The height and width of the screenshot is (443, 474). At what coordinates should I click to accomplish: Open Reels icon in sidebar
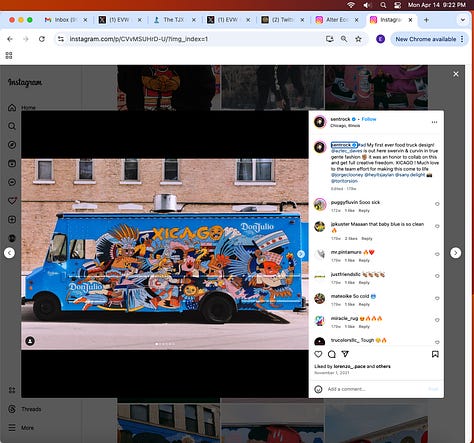(x=12, y=163)
